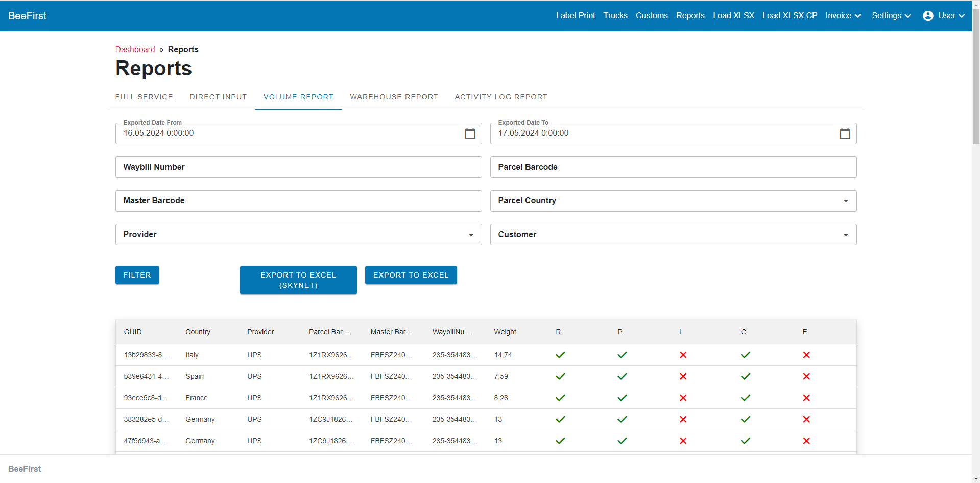Open Customs in top navigation

[652, 16]
